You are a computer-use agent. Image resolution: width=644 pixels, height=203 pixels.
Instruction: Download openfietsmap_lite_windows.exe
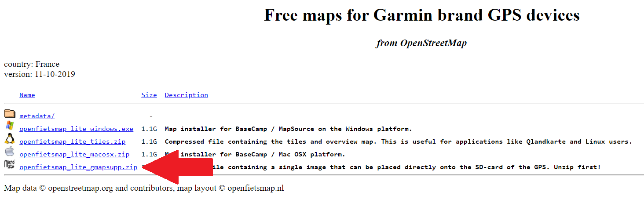pyautogui.click(x=76, y=129)
